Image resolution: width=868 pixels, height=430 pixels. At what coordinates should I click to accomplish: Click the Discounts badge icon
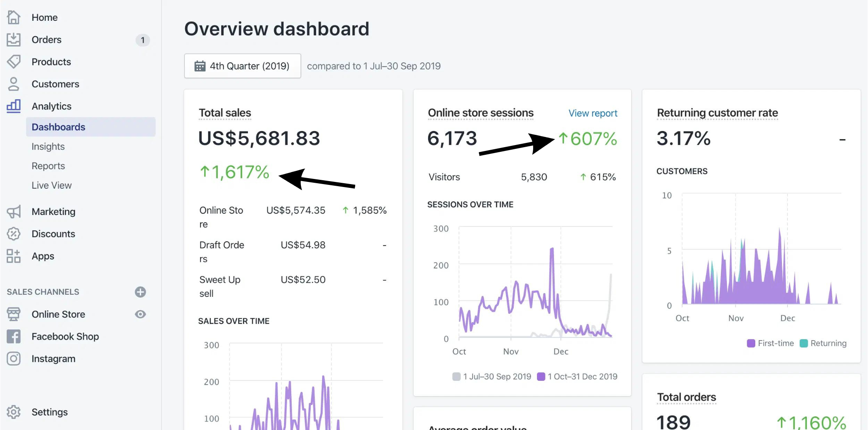pos(14,234)
